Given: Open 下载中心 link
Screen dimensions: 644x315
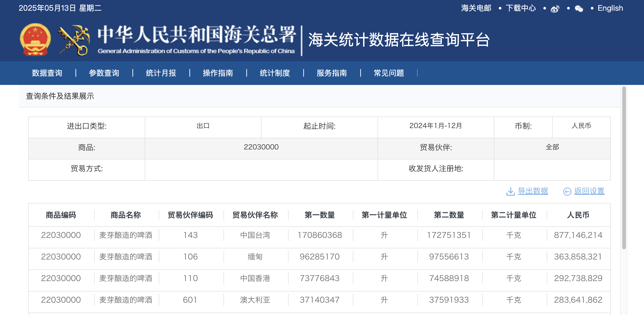Looking at the screenshot, I should (x=521, y=8).
